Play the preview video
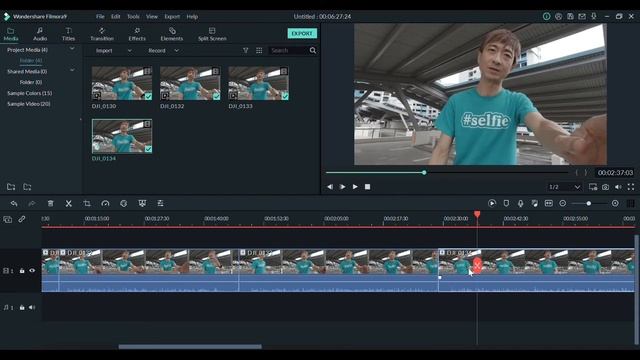The image size is (640, 360). pos(355,187)
